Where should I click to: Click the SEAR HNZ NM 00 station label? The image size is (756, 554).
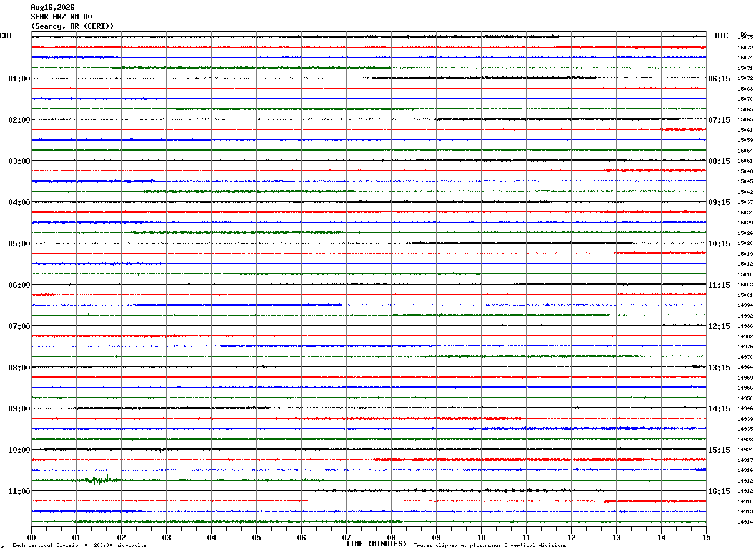coord(61,17)
